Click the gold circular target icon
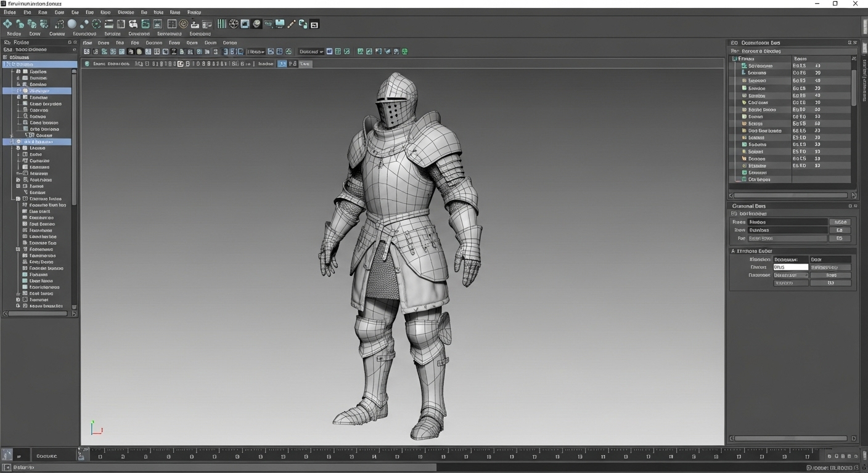Image resolution: width=868 pixels, height=473 pixels. coord(183,24)
